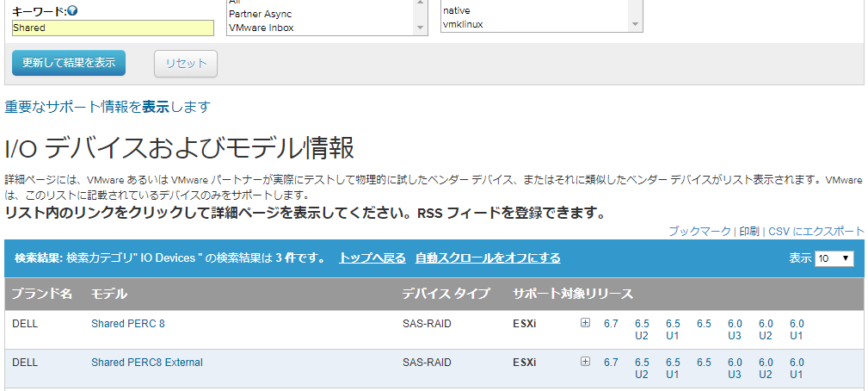
Task: Click the サポート対象リリース column header
Action: click(x=573, y=294)
